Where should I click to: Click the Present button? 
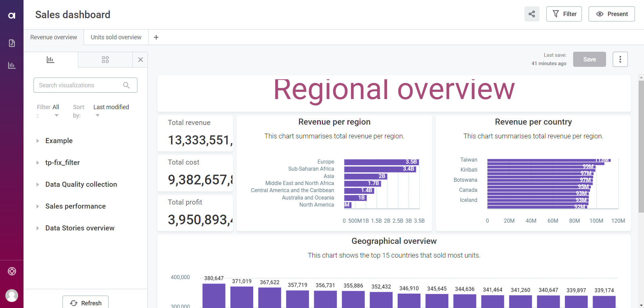point(611,14)
